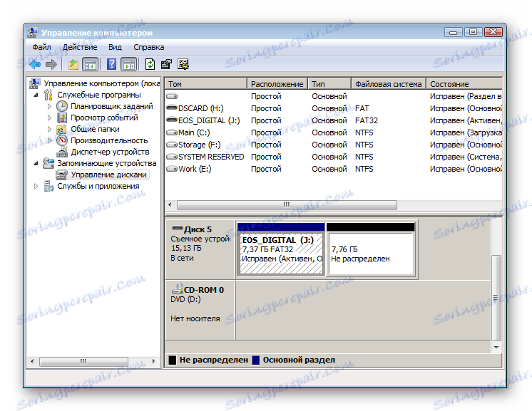Open the Файл menu
Viewport: 532px width, 411px height.
(x=42, y=47)
